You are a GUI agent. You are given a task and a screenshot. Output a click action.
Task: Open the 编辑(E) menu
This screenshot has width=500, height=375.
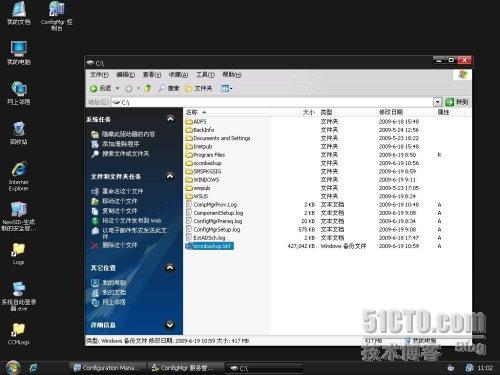pos(126,75)
